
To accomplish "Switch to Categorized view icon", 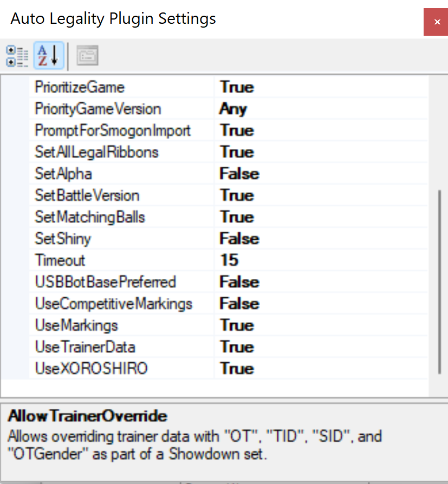I will click(x=17, y=56).
